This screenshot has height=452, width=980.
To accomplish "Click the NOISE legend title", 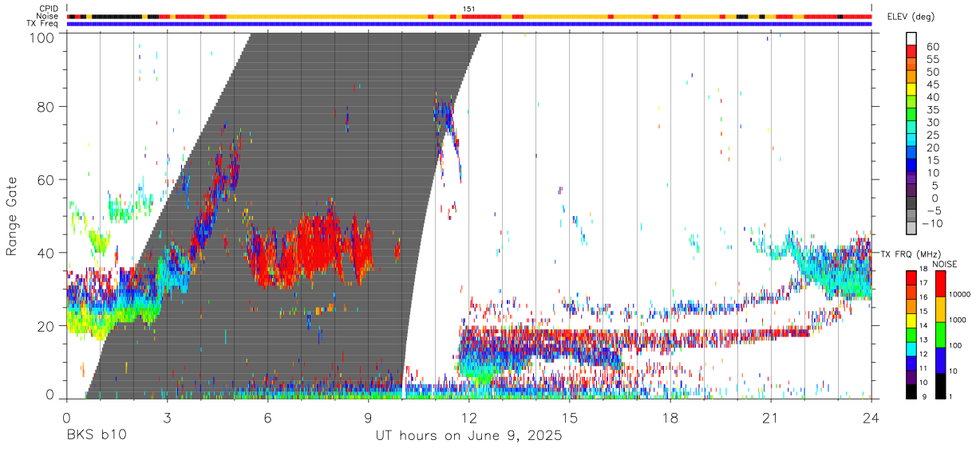I will pos(944,263).
